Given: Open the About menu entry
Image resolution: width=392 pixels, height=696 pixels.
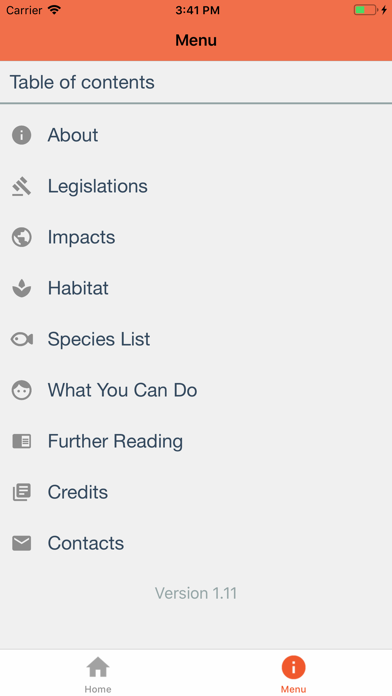Looking at the screenshot, I should coord(73,135).
